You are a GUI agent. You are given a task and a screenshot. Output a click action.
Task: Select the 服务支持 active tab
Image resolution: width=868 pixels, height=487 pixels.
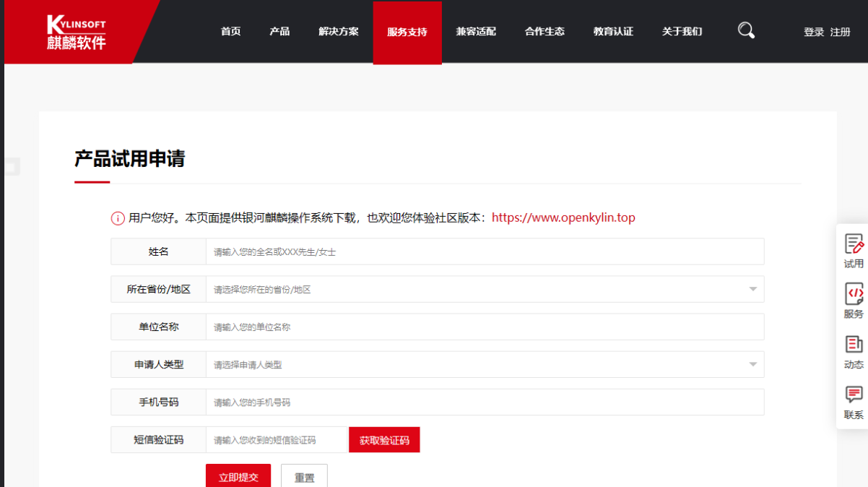[x=407, y=33]
